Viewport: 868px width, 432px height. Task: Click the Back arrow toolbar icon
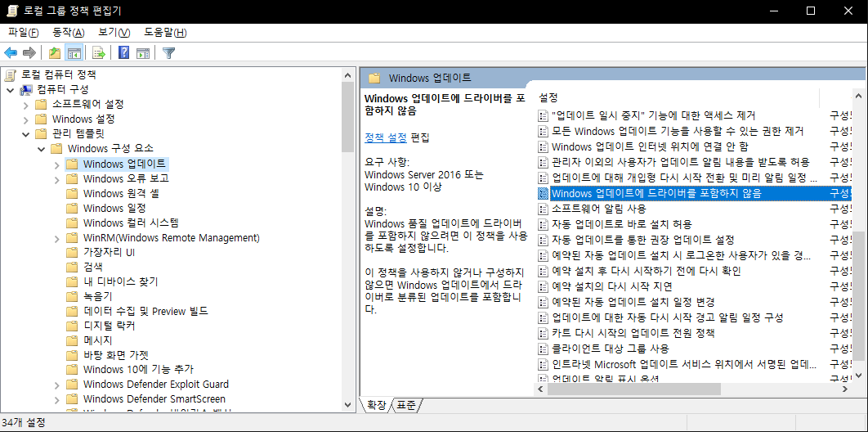pyautogui.click(x=11, y=53)
